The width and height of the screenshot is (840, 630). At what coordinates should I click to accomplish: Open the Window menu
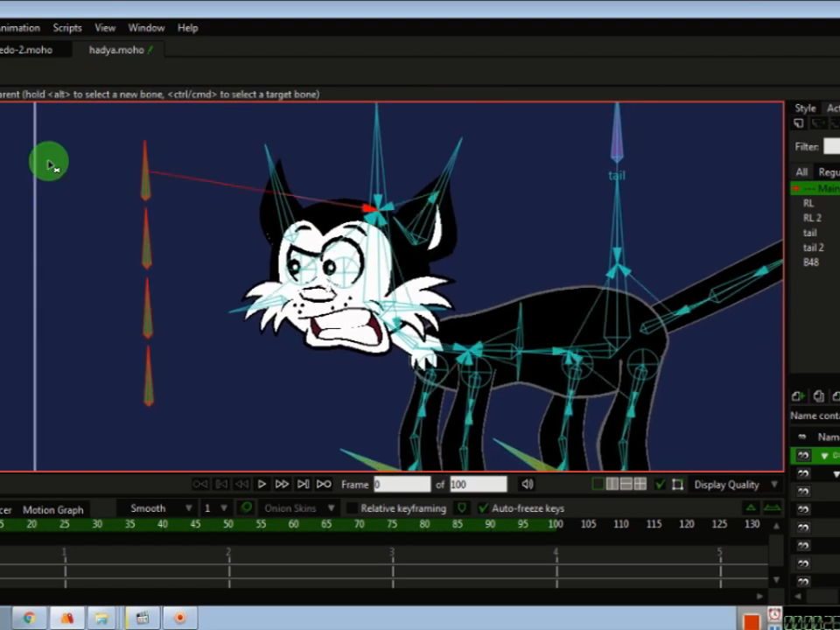(146, 28)
